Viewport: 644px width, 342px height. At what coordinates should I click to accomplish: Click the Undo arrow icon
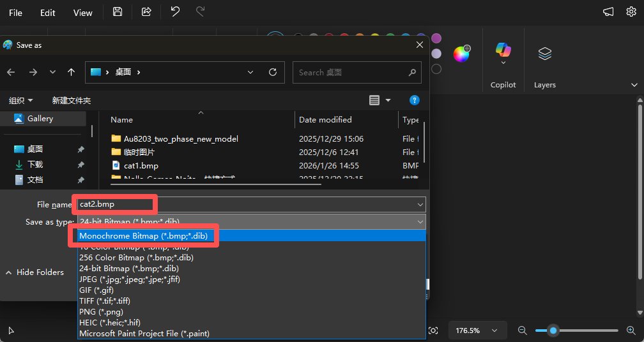pyautogui.click(x=175, y=12)
